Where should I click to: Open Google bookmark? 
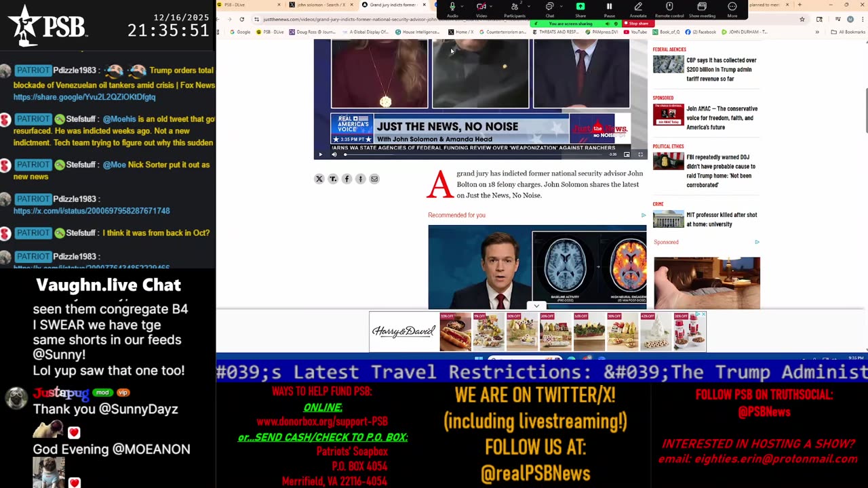click(240, 32)
